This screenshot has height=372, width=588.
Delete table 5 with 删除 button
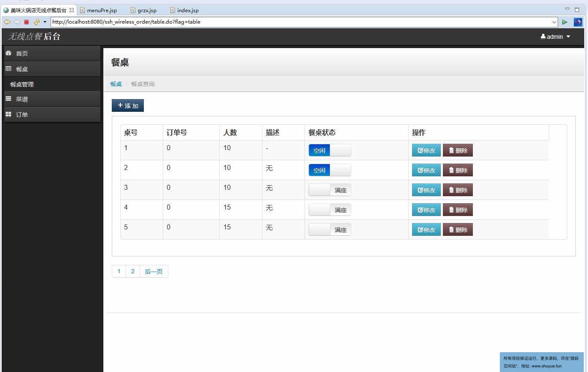coord(458,229)
